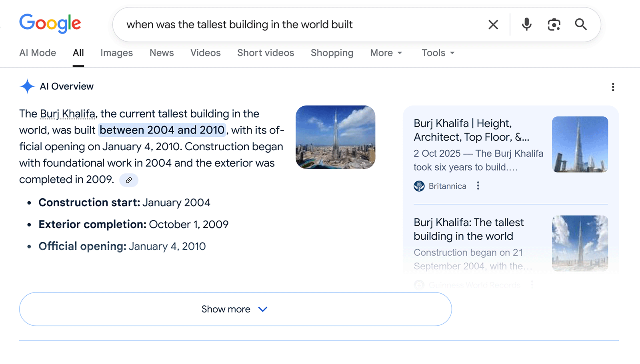Open the three-dot menu on the Britannica card
This screenshot has width=640, height=364.
pos(478,186)
